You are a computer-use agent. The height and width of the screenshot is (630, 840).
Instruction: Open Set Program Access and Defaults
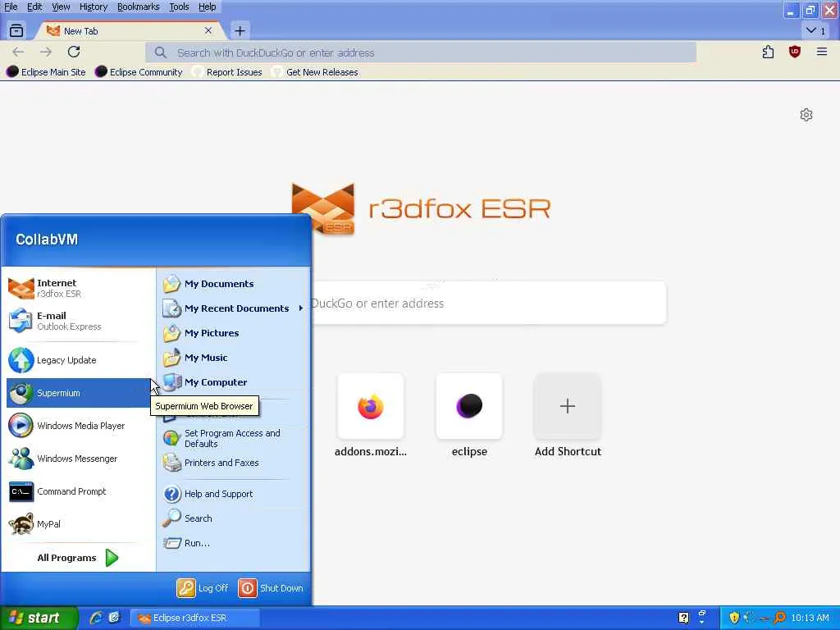tap(234, 438)
